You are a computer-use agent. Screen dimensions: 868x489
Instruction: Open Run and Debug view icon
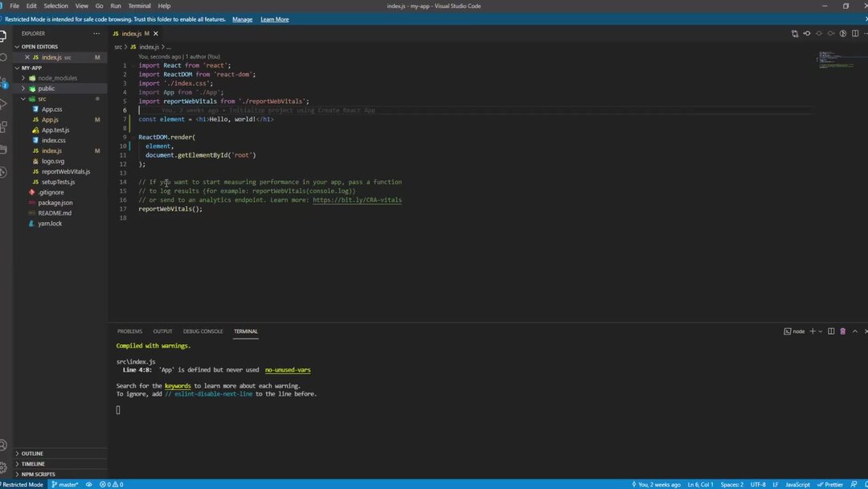point(3,104)
